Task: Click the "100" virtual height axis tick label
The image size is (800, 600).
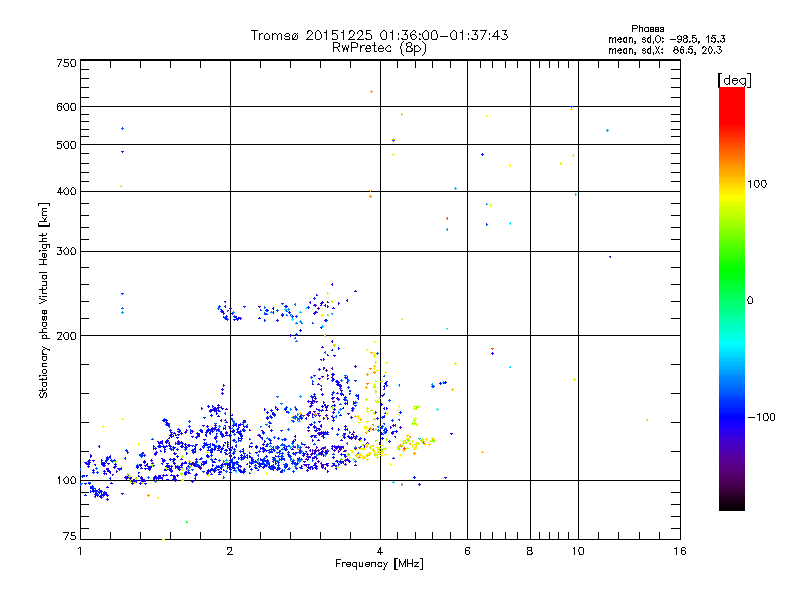Action: (67, 481)
